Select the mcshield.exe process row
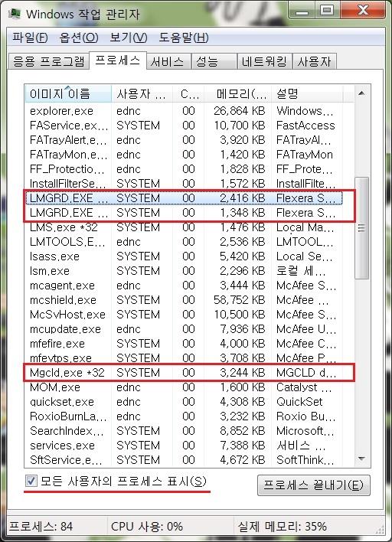The height and width of the screenshot is (542, 392). click(189, 300)
